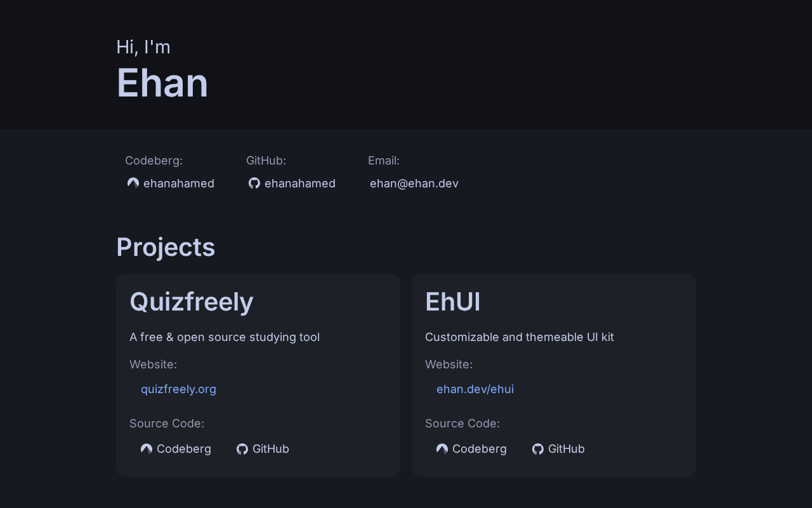This screenshot has width=812, height=508.
Task: Click the GitHub icon in EhUI card
Action: tap(538, 449)
